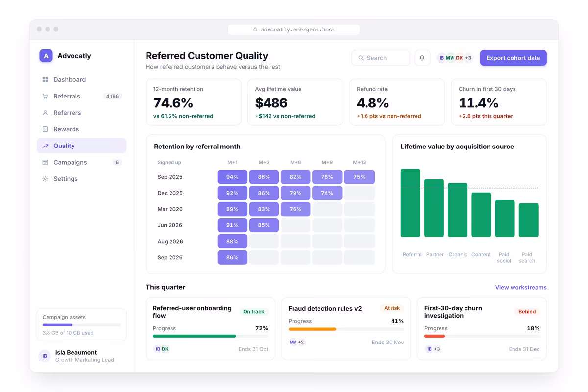Click the Sep 2026 86% cell
The image size is (588, 392).
(232, 257)
